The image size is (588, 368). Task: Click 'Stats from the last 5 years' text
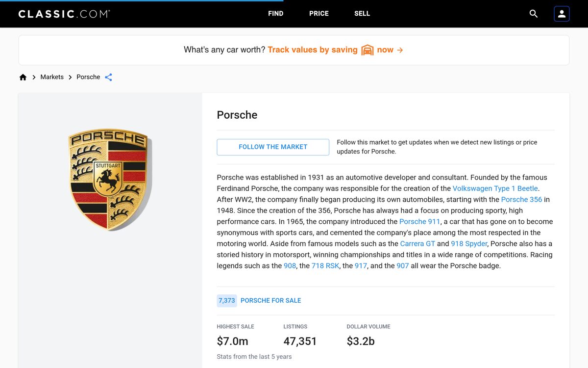pyautogui.click(x=254, y=357)
